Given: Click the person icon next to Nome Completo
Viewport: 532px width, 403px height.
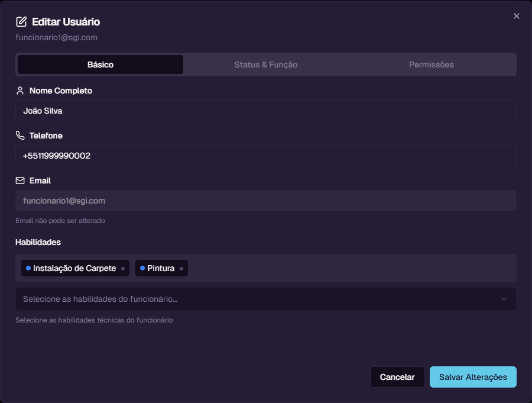Looking at the screenshot, I should [20, 91].
